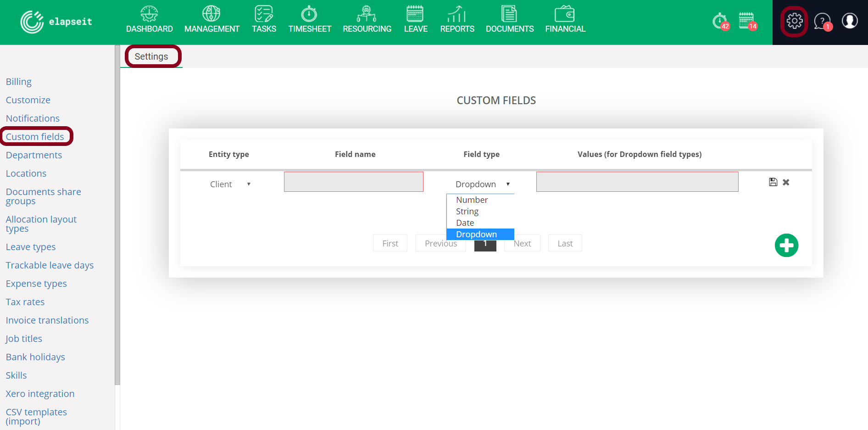Open the help chat icon
The height and width of the screenshot is (430, 868).
click(x=823, y=21)
